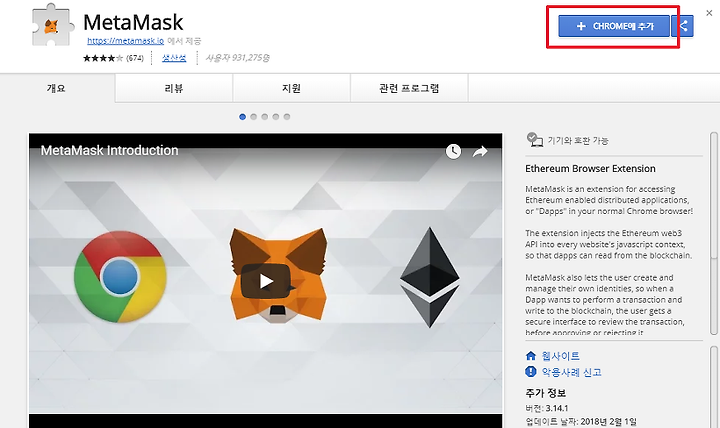
Task: Click the home icon beside 웹사이트
Action: pos(531,356)
